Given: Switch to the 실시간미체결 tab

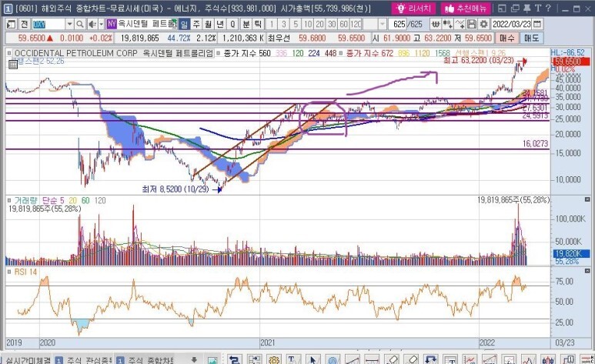Looking at the screenshot, I should (27, 360).
